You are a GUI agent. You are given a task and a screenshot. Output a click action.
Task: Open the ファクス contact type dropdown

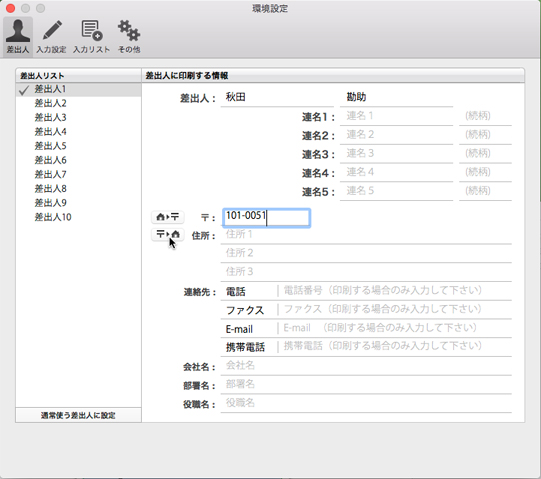tap(248, 310)
